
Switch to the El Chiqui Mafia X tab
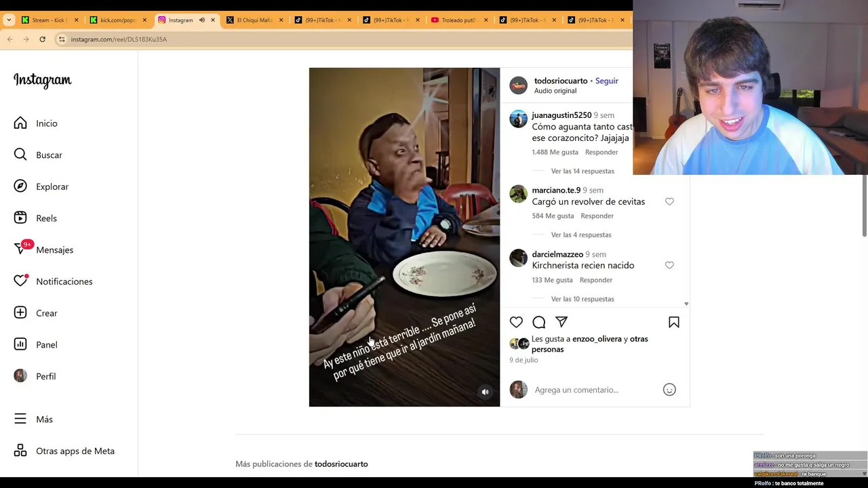[254, 20]
